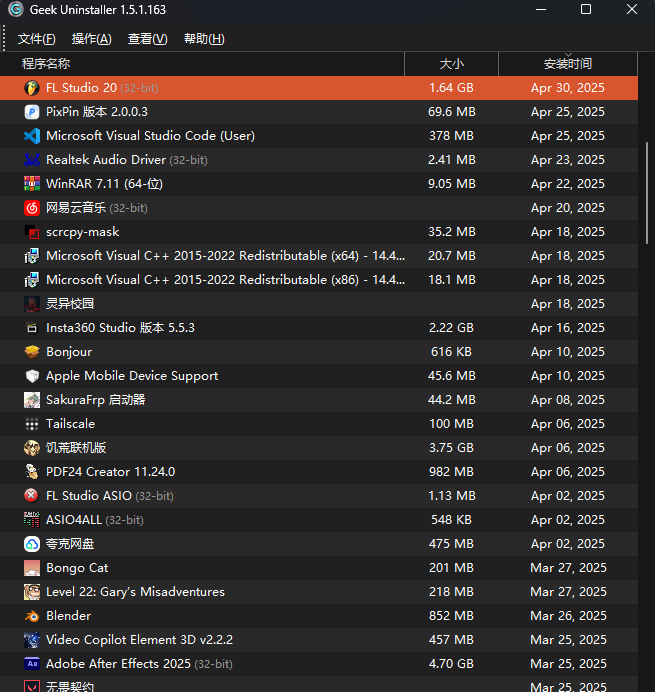Click the Visual Studio Code icon
The height and width of the screenshot is (692, 655).
[31, 136]
